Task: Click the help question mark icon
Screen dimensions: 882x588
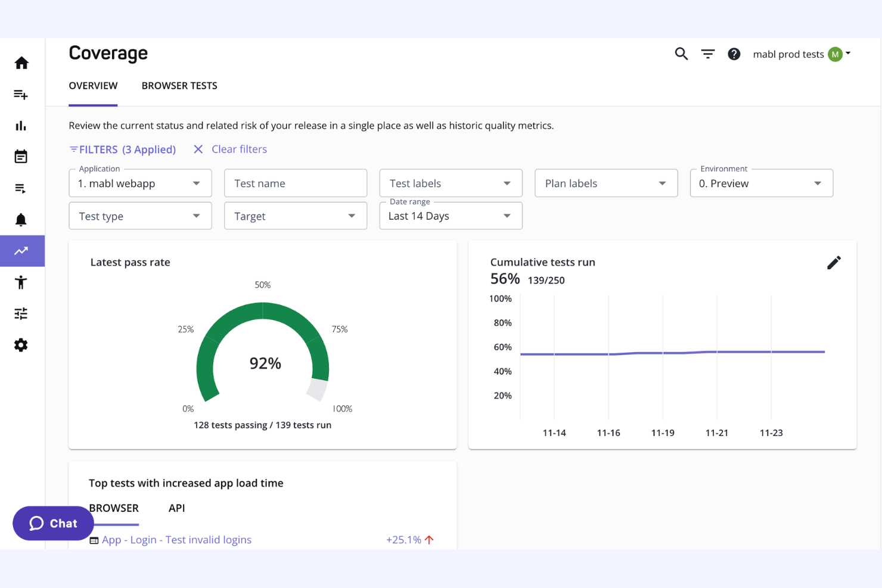Action: [734, 54]
